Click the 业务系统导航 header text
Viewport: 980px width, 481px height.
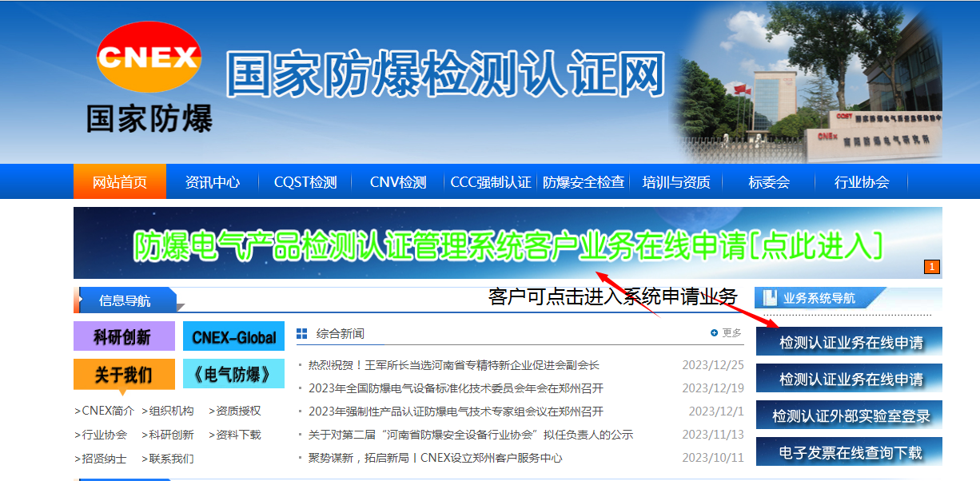pyautogui.click(x=819, y=298)
